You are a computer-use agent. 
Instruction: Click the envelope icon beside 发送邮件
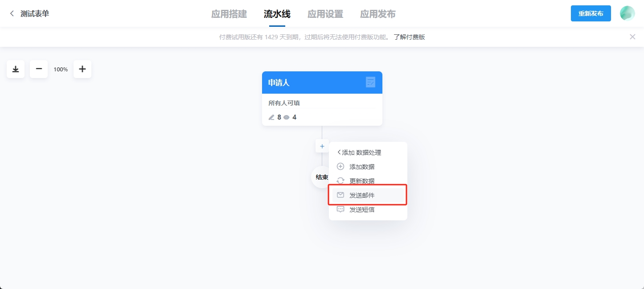pyautogui.click(x=340, y=195)
